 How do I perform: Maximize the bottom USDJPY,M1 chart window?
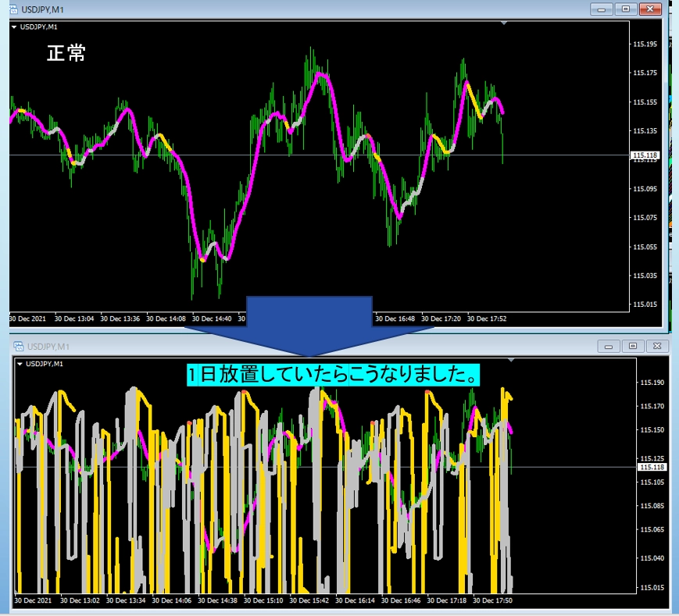(633, 346)
